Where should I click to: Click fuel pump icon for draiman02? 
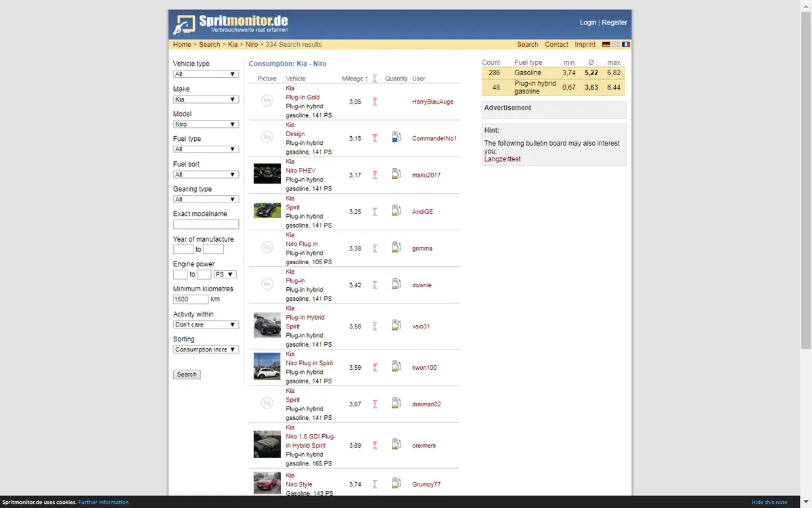click(x=397, y=404)
